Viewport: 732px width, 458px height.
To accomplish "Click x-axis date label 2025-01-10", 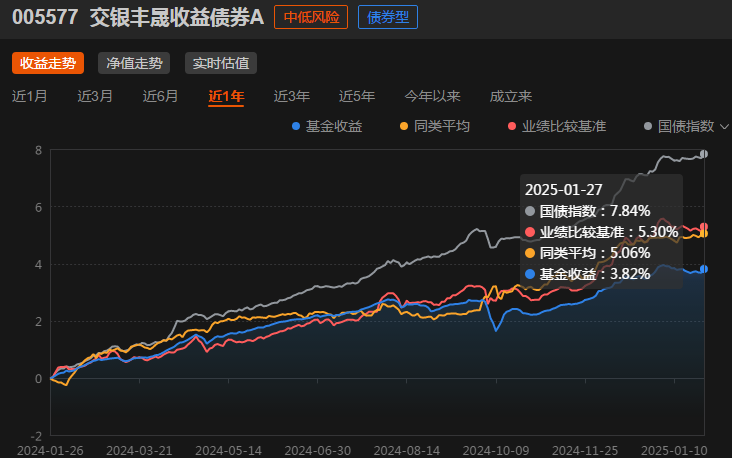I will coord(674,451).
